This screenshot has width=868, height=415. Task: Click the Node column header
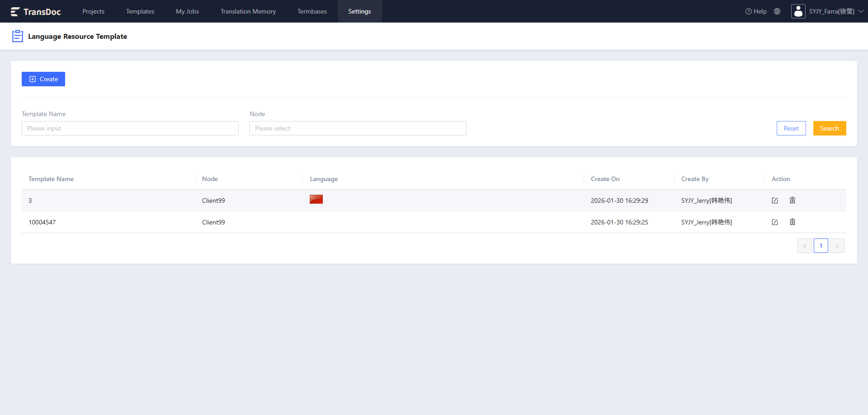point(210,179)
